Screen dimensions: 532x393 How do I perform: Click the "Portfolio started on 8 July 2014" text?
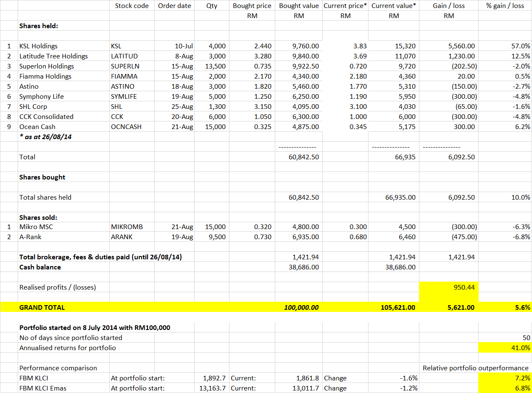95,327
